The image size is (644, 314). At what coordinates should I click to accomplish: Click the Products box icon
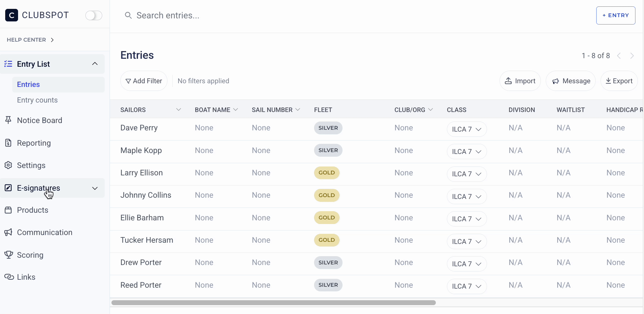click(x=8, y=210)
